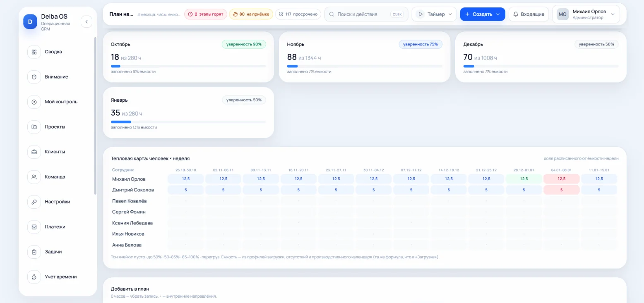Click the sidebar vertical scrollbar
This screenshot has height=303, width=644.
[x=96, y=116]
